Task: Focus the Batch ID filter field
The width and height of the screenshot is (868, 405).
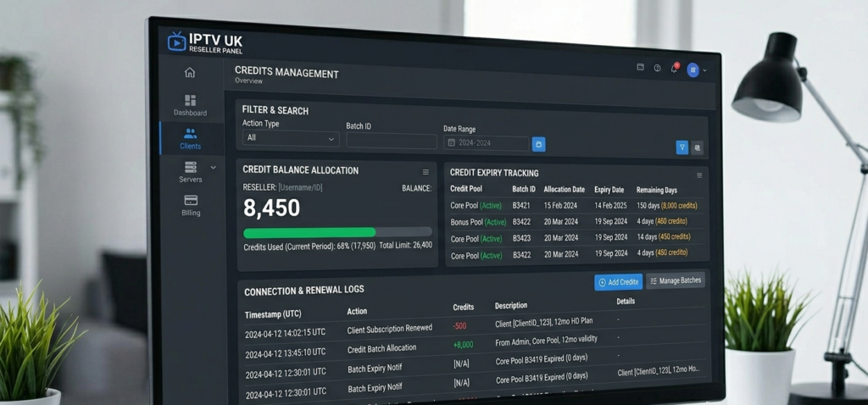Action: 392,141
